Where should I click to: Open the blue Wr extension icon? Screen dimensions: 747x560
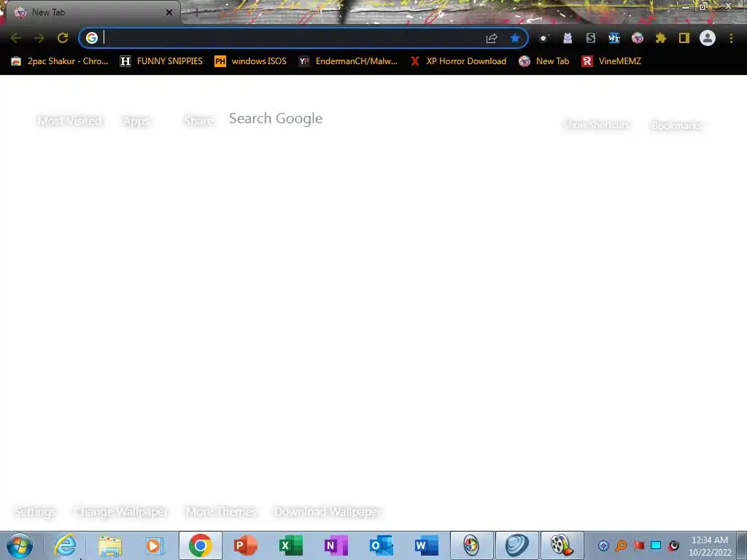coord(614,38)
